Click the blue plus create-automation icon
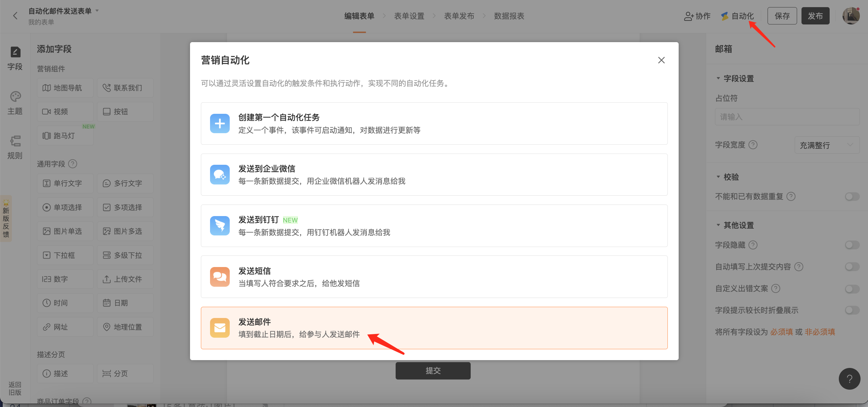 (220, 123)
